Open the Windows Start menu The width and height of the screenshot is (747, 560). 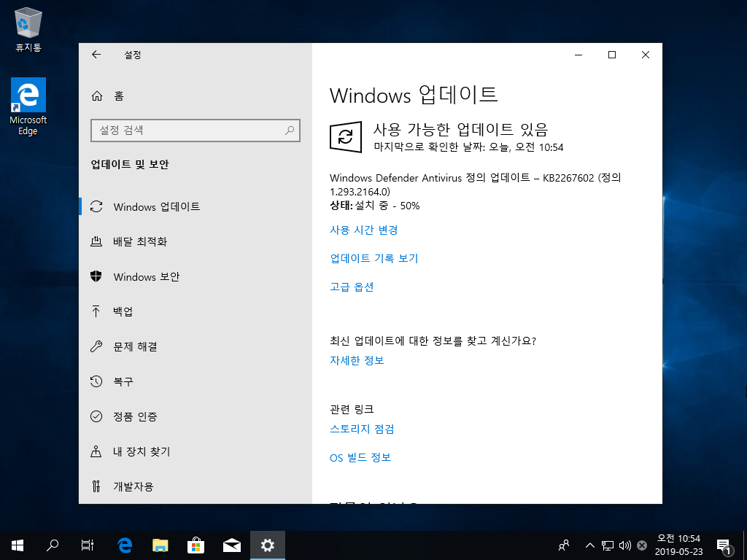[x=18, y=545]
